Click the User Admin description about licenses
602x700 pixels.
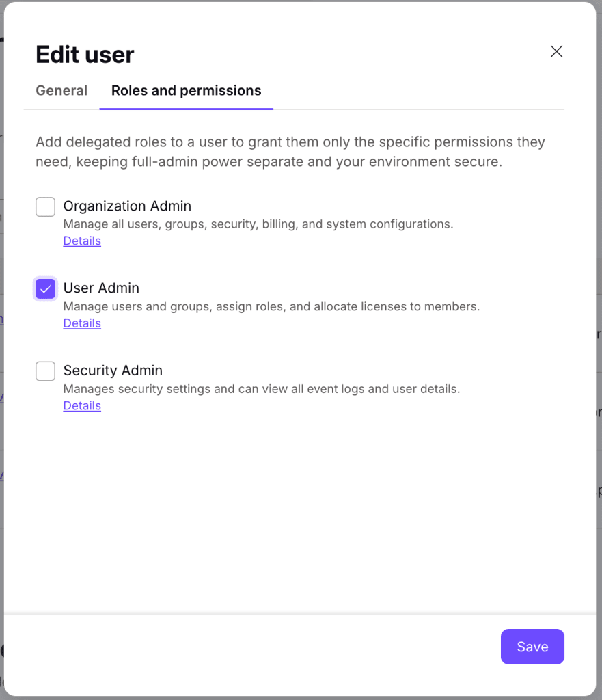point(271,307)
